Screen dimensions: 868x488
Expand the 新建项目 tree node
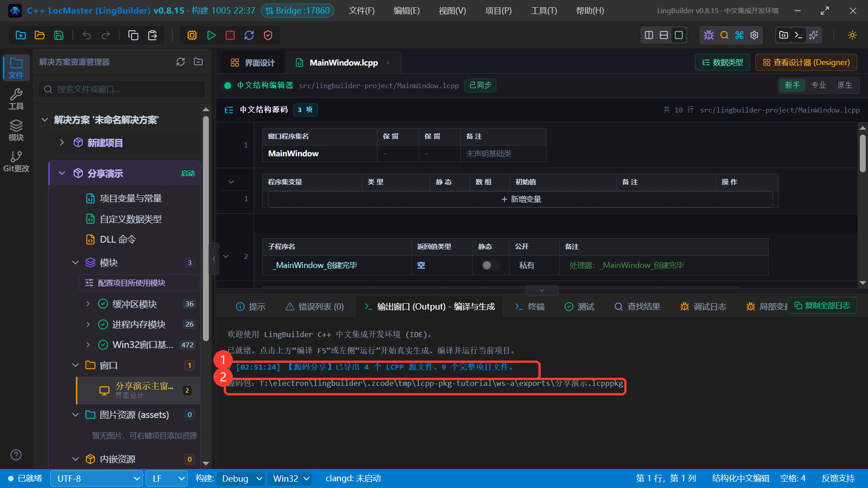pos(62,143)
